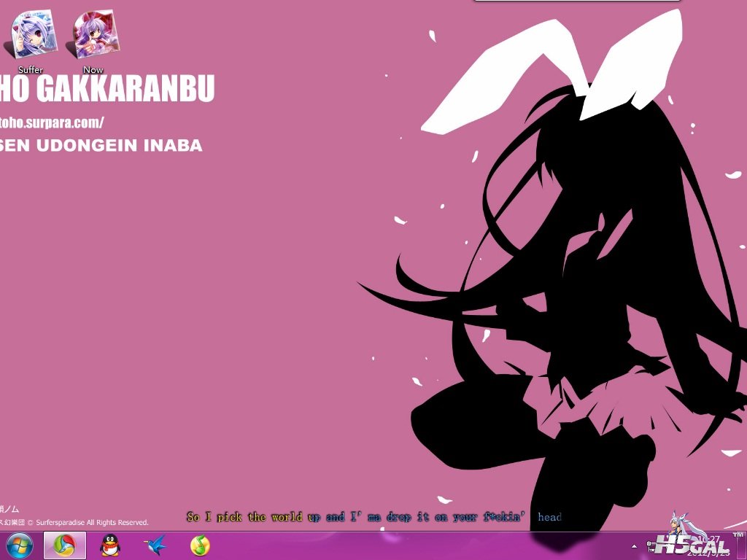Open the green music note player
This screenshot has height=560, width=747.
point(200,545)
